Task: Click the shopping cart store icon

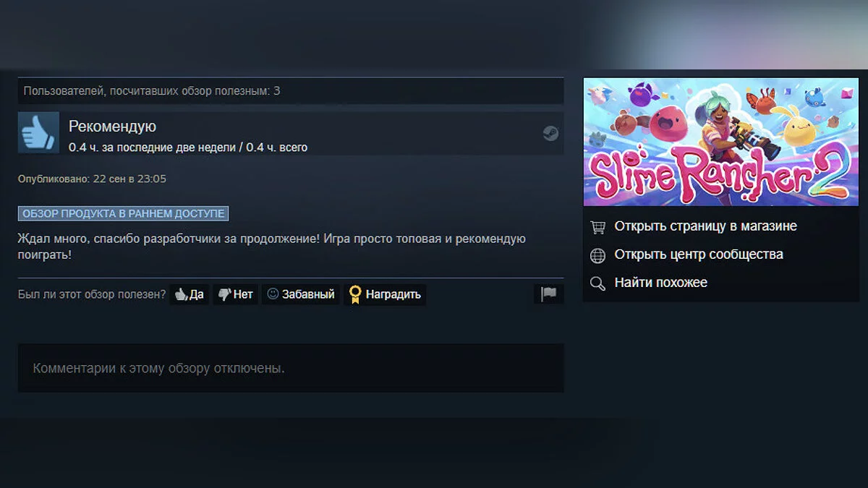Action: point(597,226)
